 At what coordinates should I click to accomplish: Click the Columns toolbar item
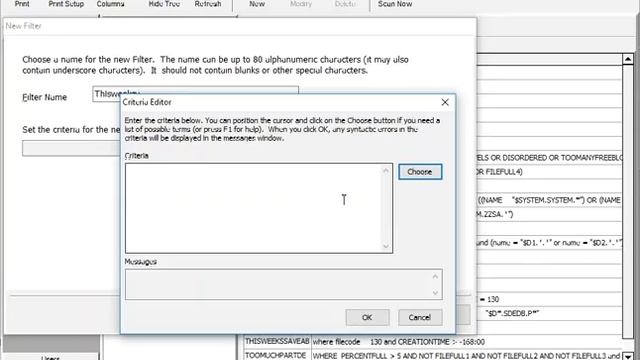[111, 4]
